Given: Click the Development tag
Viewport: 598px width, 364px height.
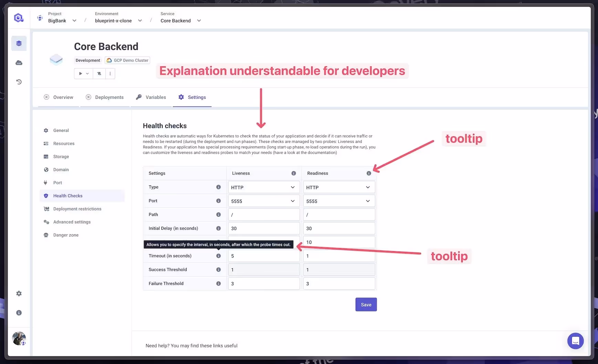Looking at the screenshot, I should [88, 60].
